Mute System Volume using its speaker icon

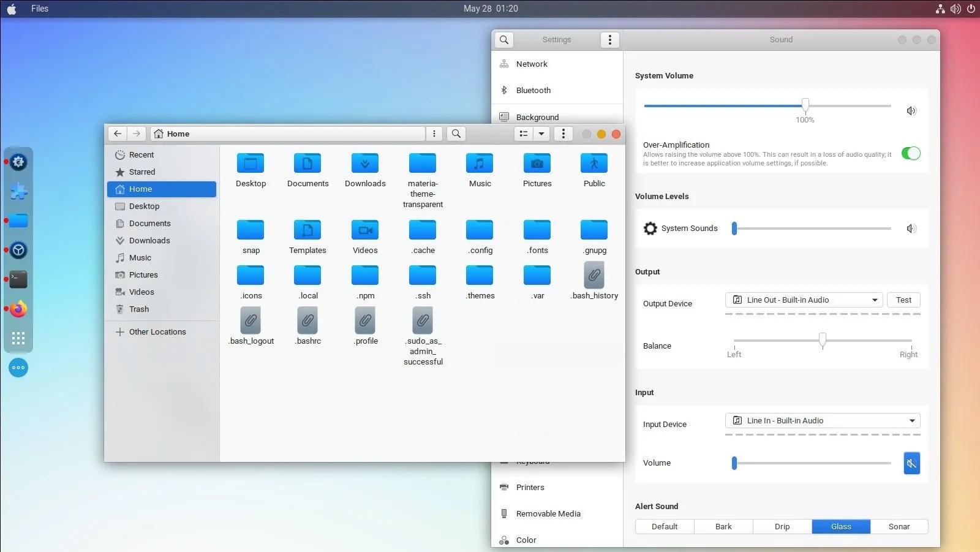point(911,111)
